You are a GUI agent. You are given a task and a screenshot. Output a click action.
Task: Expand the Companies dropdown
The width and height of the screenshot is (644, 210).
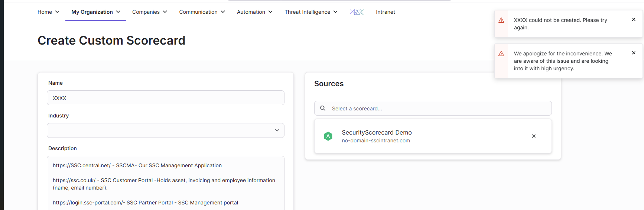click(150, 12)
